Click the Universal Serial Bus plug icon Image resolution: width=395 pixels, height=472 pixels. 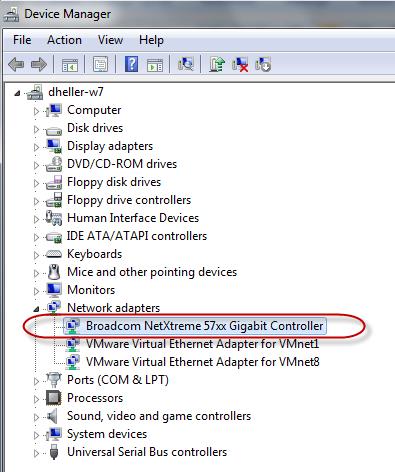(x=54, y=452)
